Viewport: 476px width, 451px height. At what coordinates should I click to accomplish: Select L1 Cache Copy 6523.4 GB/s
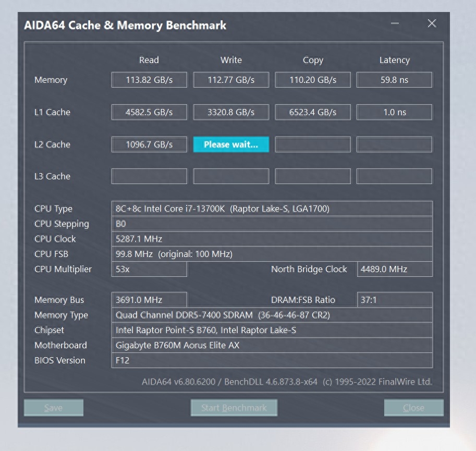(x=313, y=112)
